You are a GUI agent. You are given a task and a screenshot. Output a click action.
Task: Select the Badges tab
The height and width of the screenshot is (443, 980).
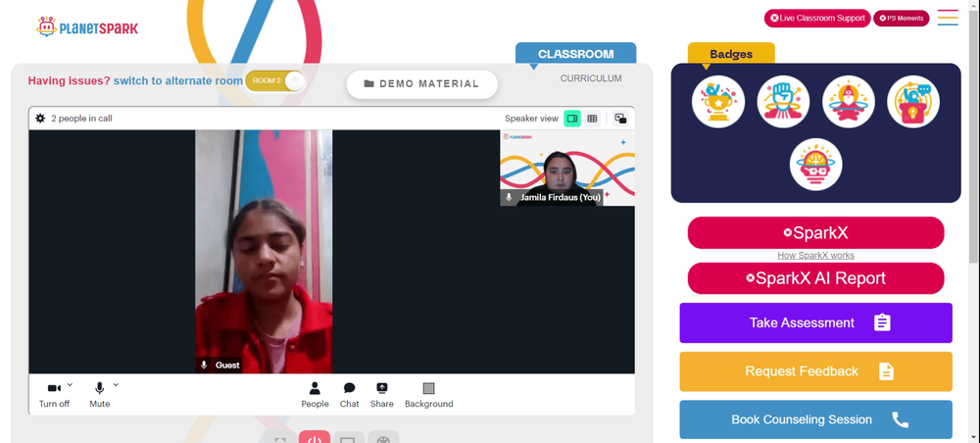pos(731,54)
